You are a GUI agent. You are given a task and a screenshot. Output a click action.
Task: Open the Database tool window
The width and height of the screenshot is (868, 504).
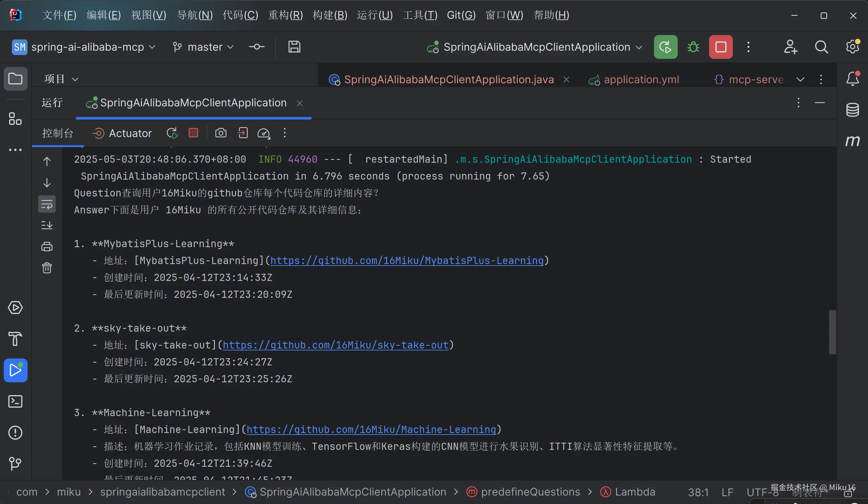click(x=852, y=110)
